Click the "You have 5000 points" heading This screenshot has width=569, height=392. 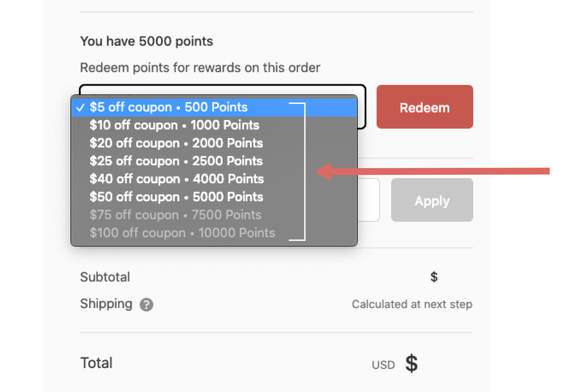pos(146,41)
